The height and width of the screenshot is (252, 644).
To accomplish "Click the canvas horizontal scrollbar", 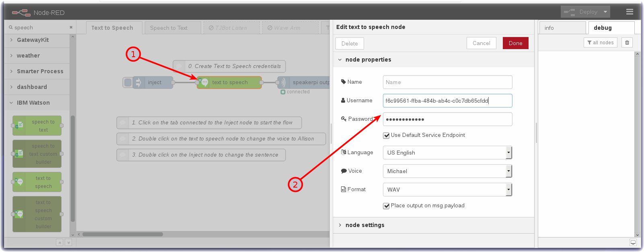I will point(123,234).
